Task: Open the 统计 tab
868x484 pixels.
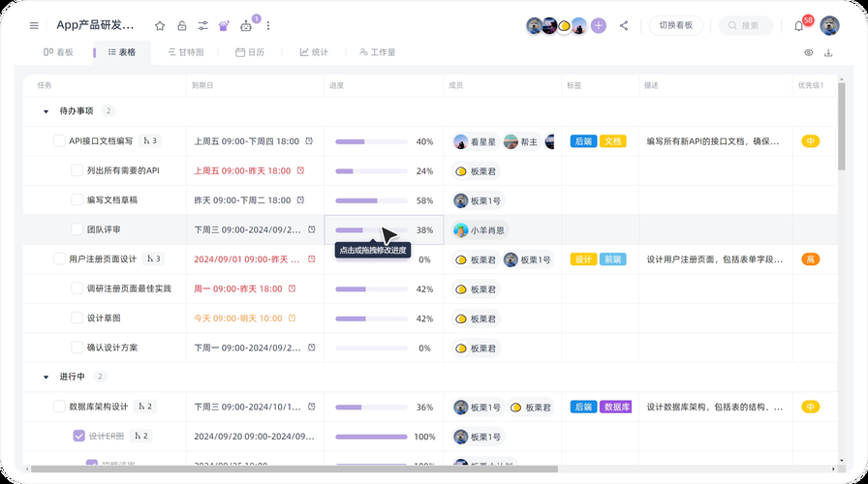Action: click(x=314, y=52)
